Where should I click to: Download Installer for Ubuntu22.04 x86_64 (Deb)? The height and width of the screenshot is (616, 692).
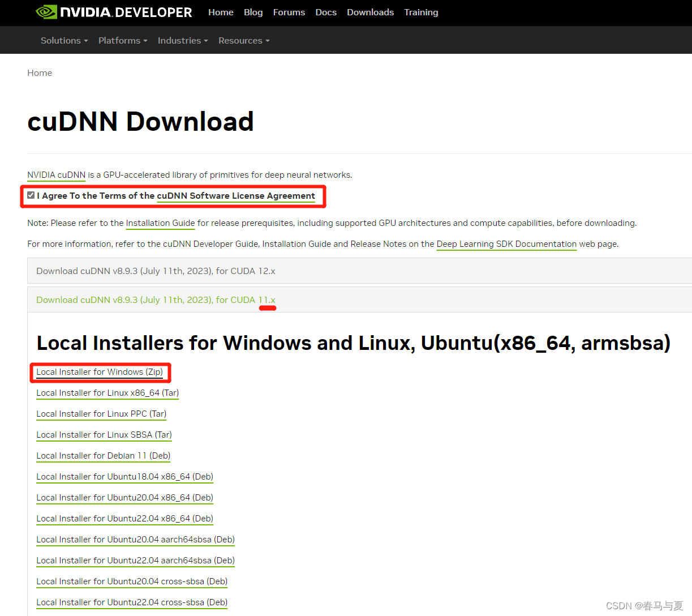click(x=125, y=519)
